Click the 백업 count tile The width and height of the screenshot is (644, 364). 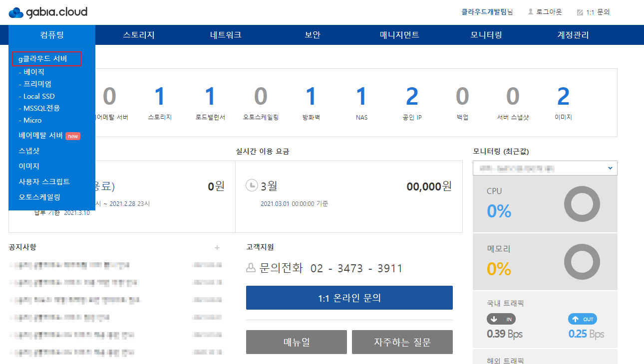pyautogui.click(x=462, y=103)
